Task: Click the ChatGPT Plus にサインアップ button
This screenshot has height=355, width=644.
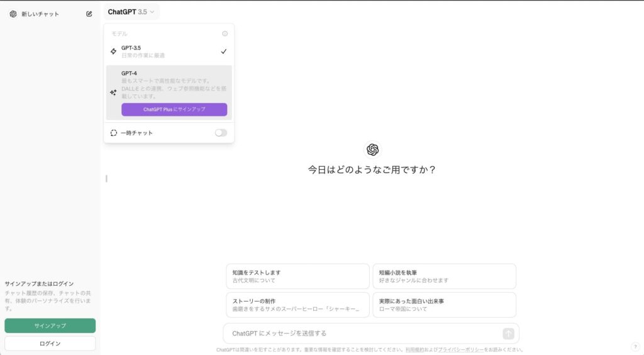Action: [174, 110]
